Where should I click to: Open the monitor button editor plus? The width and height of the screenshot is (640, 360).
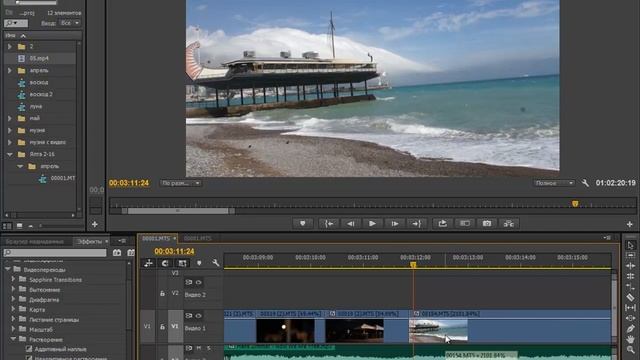point(629,224)
